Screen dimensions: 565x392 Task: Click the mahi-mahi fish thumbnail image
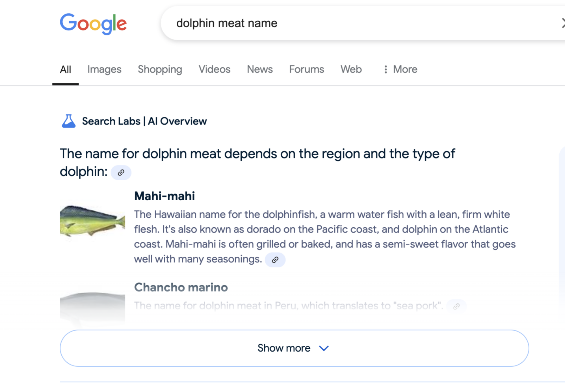click(x=92, y=221)
